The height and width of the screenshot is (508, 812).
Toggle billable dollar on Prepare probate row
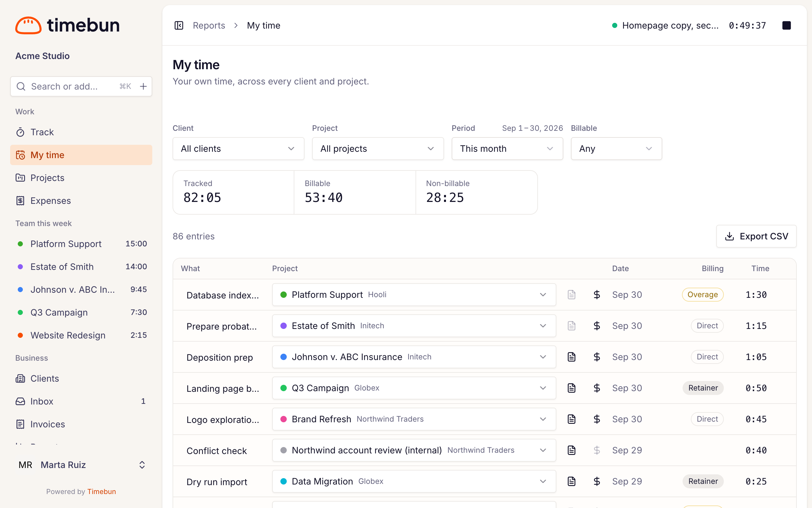tap(597, 326)
